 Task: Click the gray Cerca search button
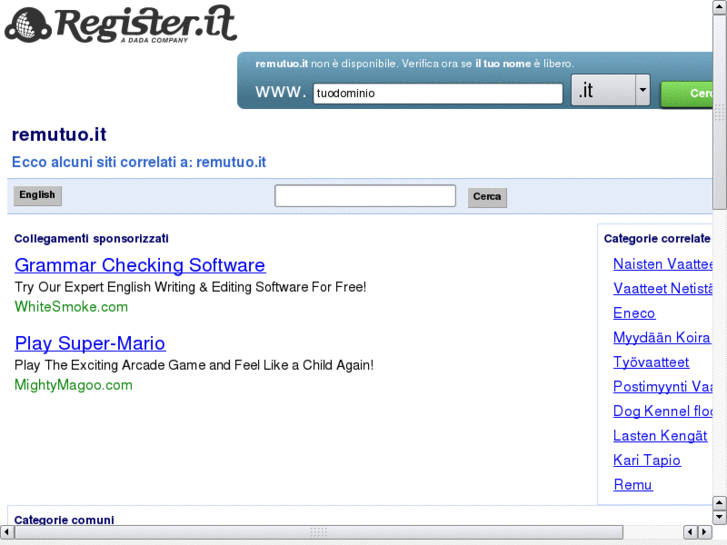487,197
